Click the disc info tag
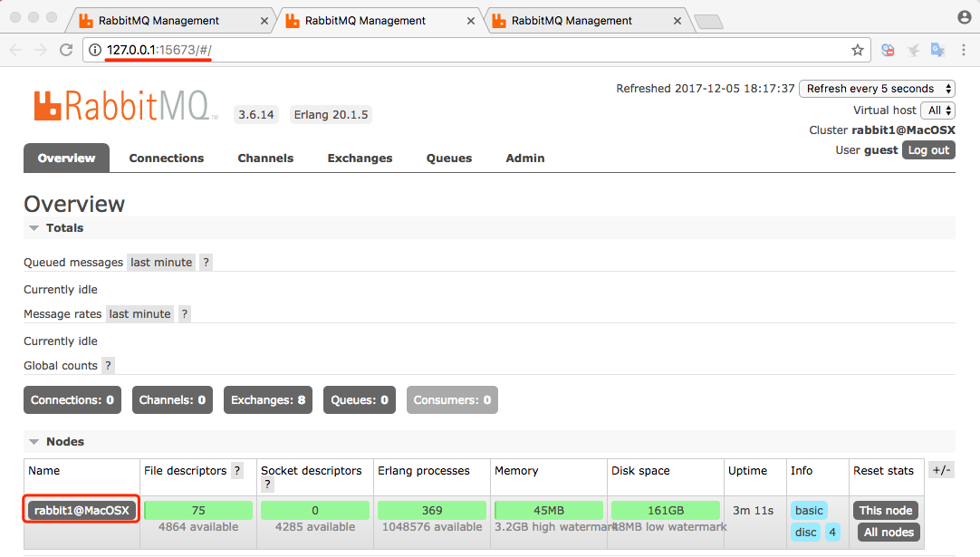 coord(805,532)
